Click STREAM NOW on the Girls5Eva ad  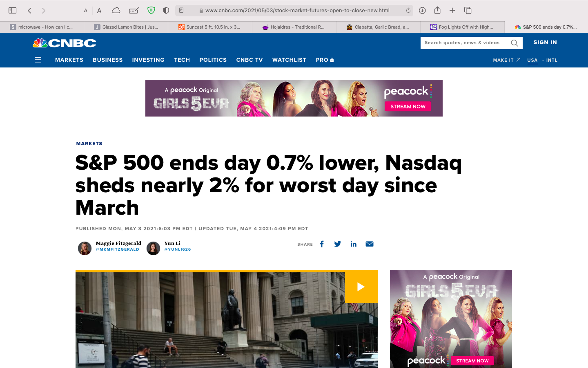pos(408,106)
